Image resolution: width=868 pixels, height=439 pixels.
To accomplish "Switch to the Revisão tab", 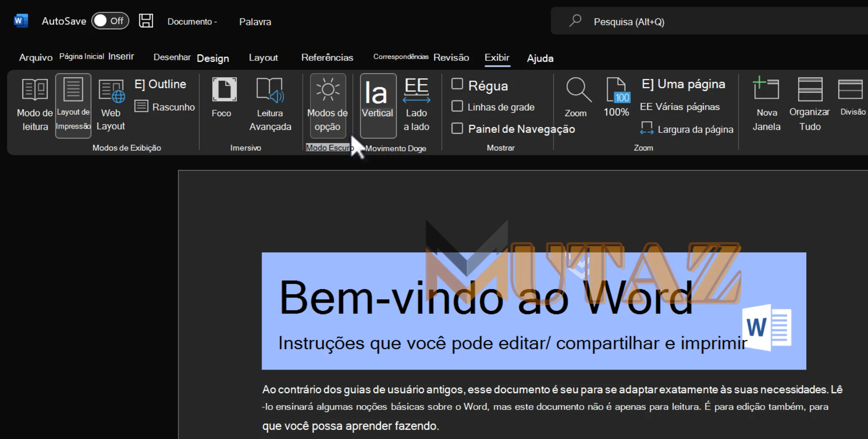I will pos(451,57).
